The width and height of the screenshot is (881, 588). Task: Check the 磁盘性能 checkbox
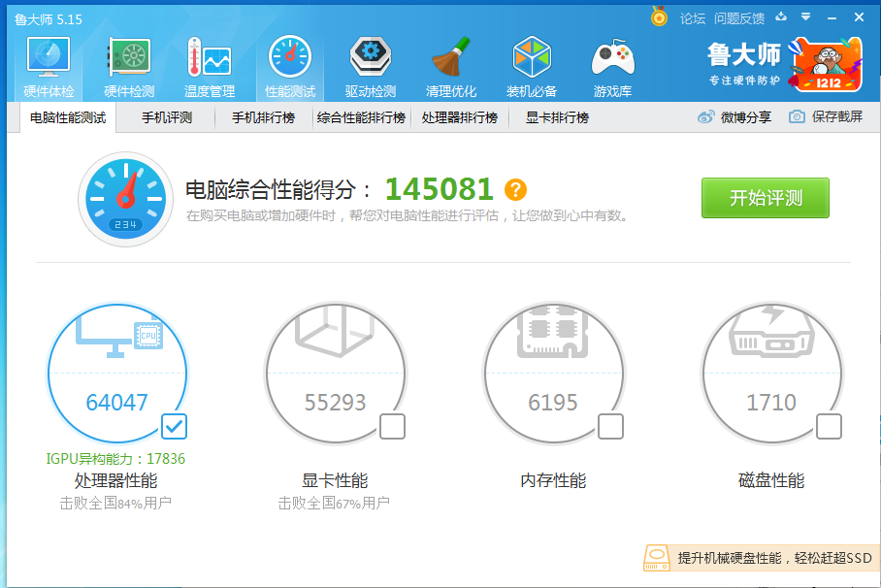click(x=829, y=427)
